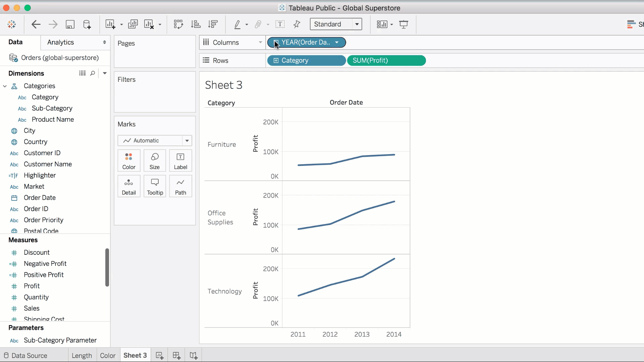The width and height of the screenshot is (644, 362).
Task: Open Presentation Mode icon
Action: [x=404, y=24]
